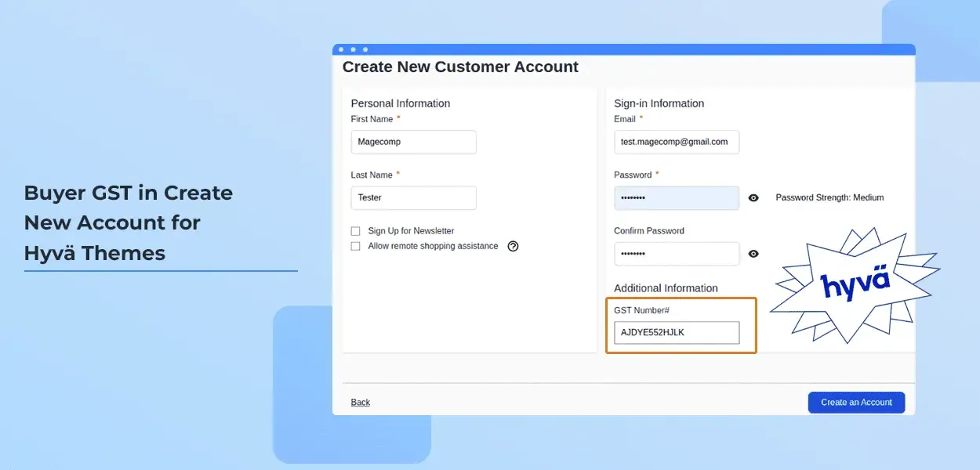This screenshot has width=980, height=470.
Task: Click into the Confirm Password input field
Action: [x=676, y=254]
